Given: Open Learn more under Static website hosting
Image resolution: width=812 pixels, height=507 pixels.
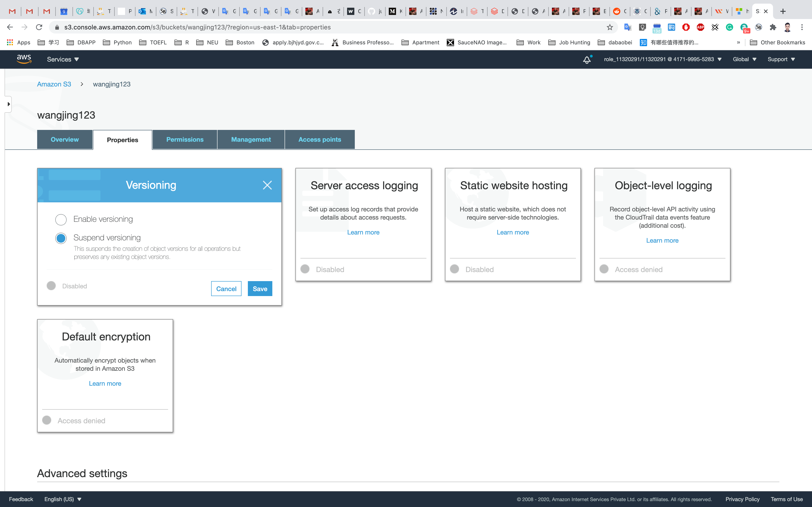Looking at the screenshot, I should coord(513,232).
